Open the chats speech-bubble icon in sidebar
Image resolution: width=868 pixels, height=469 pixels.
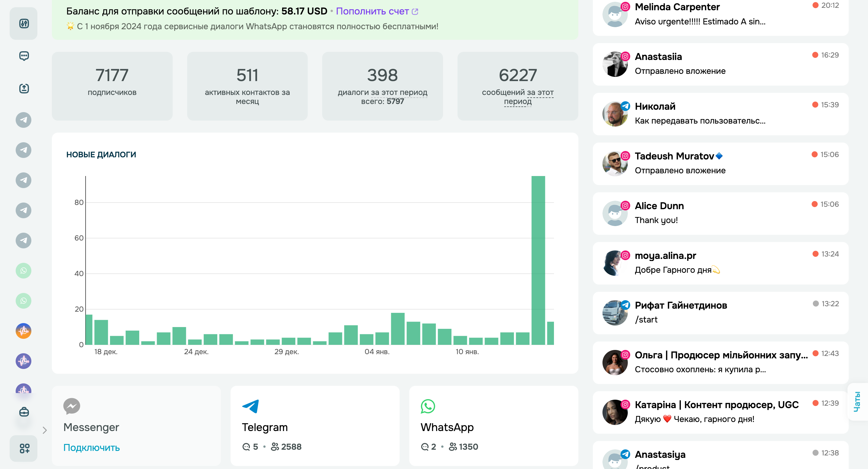click(24, 56)
